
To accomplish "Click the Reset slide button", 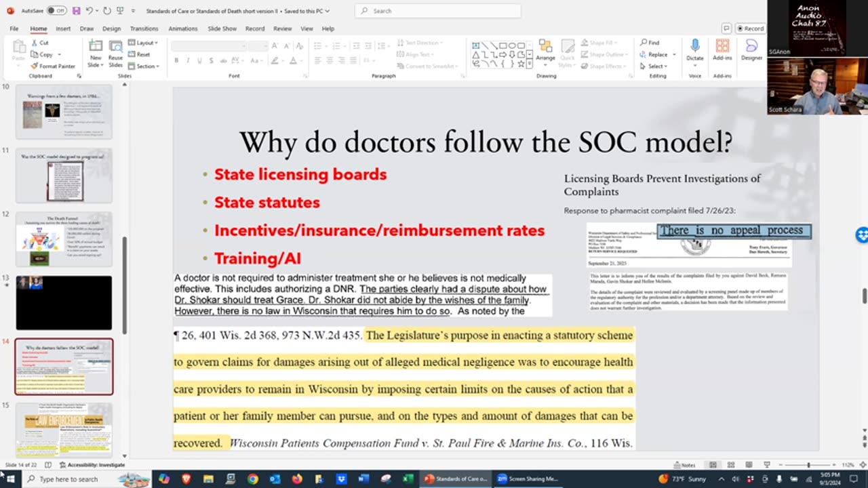I will pyautogui.click(x=140, y=54).
